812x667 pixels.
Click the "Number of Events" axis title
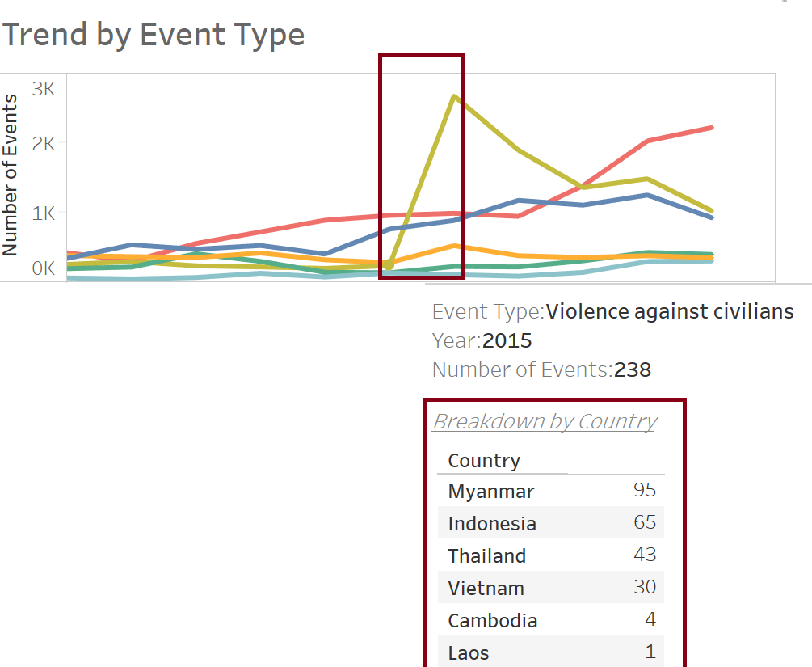11,175
